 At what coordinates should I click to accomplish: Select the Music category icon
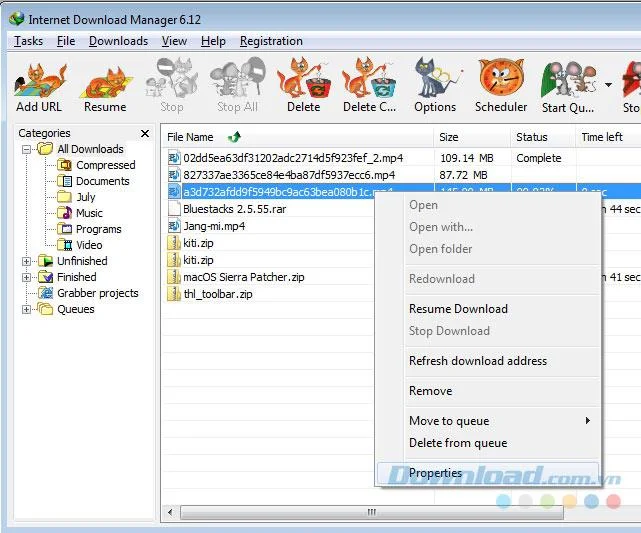coord(65,213)
